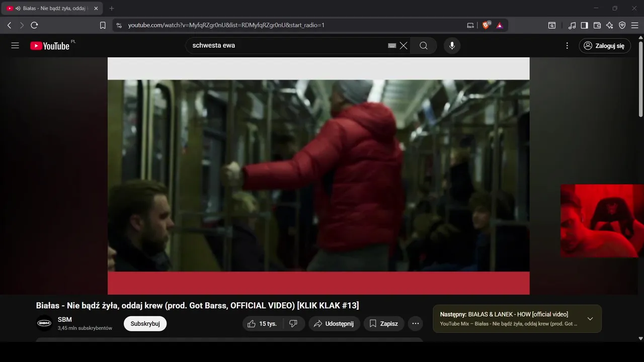The width and height of the screenshot is (644, 362).
Task: Open Brave Rewards triangle icon
Action: pyautogui.click(x=500, y=25)
